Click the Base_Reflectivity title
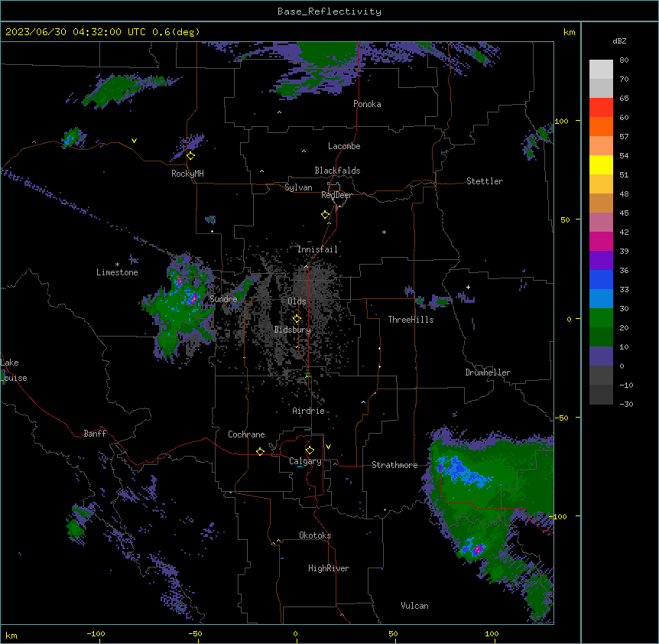Screen dimensions: 659x644 tap(329, 11)
